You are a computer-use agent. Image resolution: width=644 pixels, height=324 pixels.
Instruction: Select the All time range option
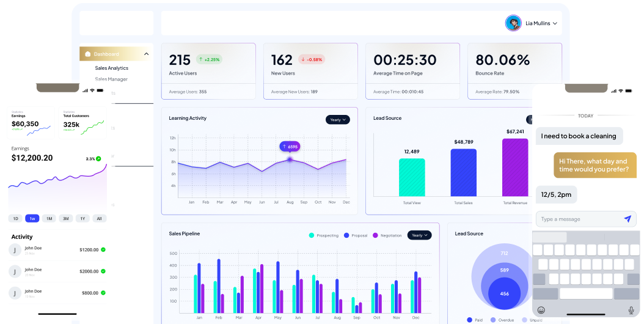click(x=99, y=218)
